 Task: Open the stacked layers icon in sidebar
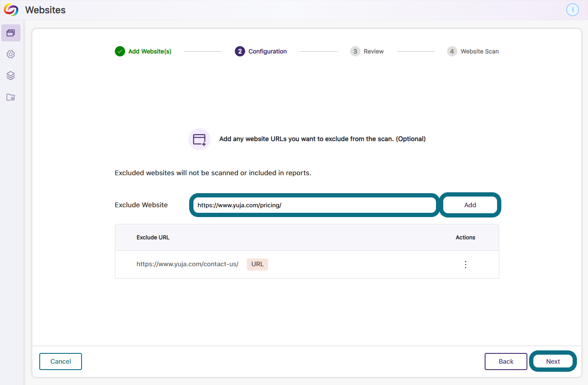pos(11,76)
